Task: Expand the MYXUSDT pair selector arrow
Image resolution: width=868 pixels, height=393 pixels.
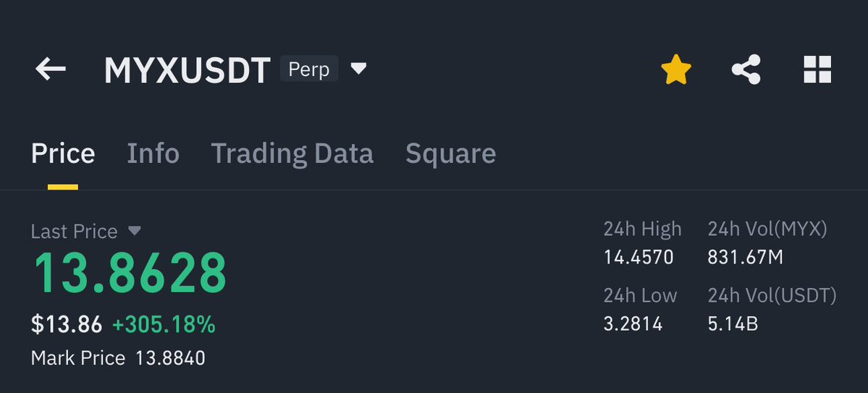Action: (x=359, y=69)
